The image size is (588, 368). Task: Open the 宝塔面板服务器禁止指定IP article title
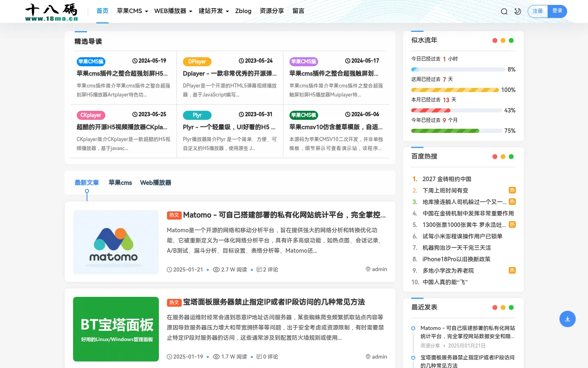pos(274,302)
